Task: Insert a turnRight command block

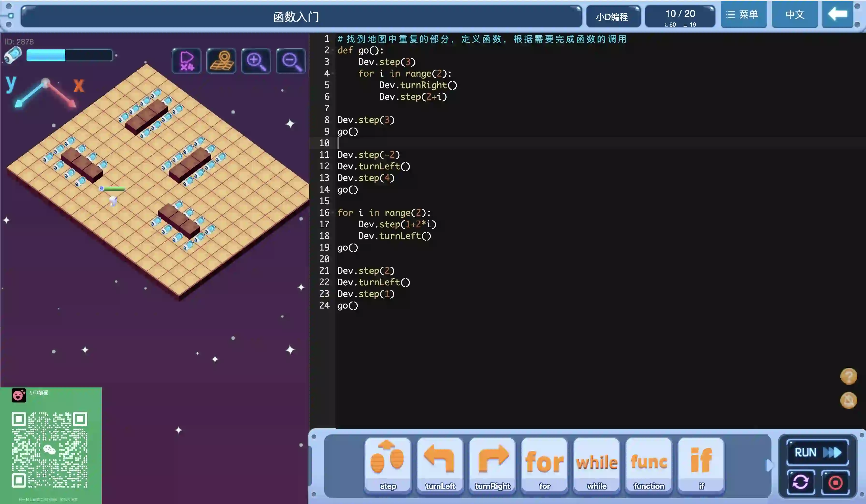Action: (x=492, y=465)
